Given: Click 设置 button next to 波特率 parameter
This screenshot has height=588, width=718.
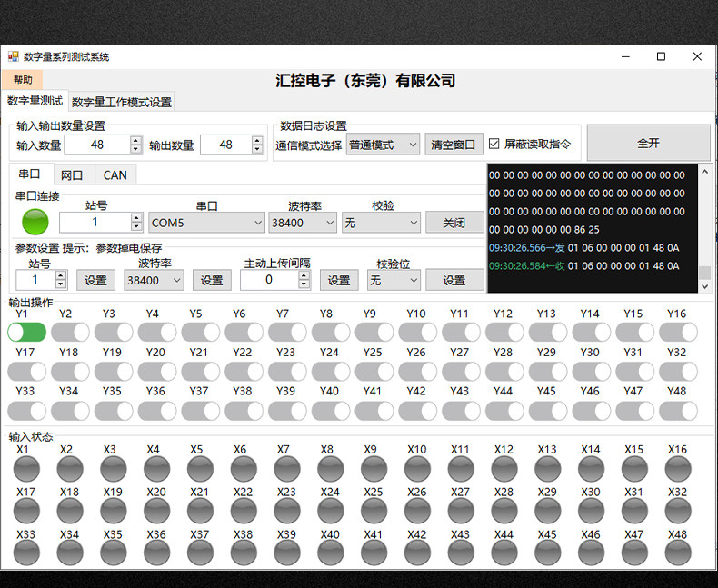Looking at the screenshot, I should pyautogui.click(x=212, y=280).
